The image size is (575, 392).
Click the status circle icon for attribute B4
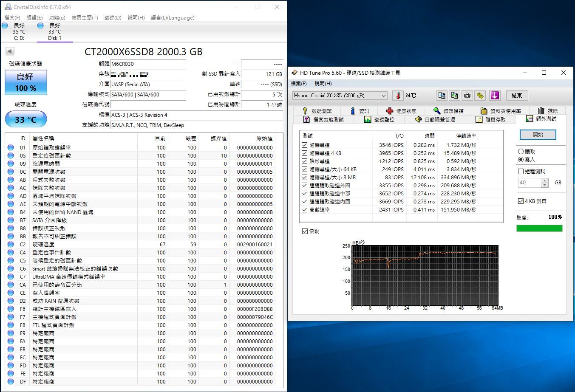tap(11, 212)
